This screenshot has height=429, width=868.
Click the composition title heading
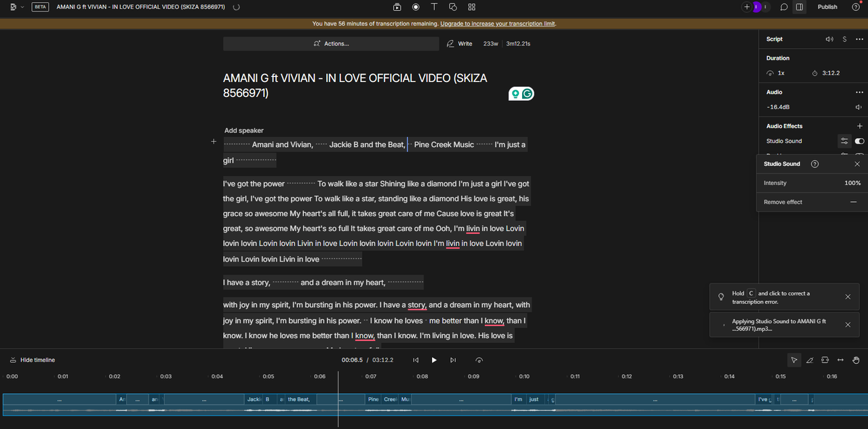(355, 85)
